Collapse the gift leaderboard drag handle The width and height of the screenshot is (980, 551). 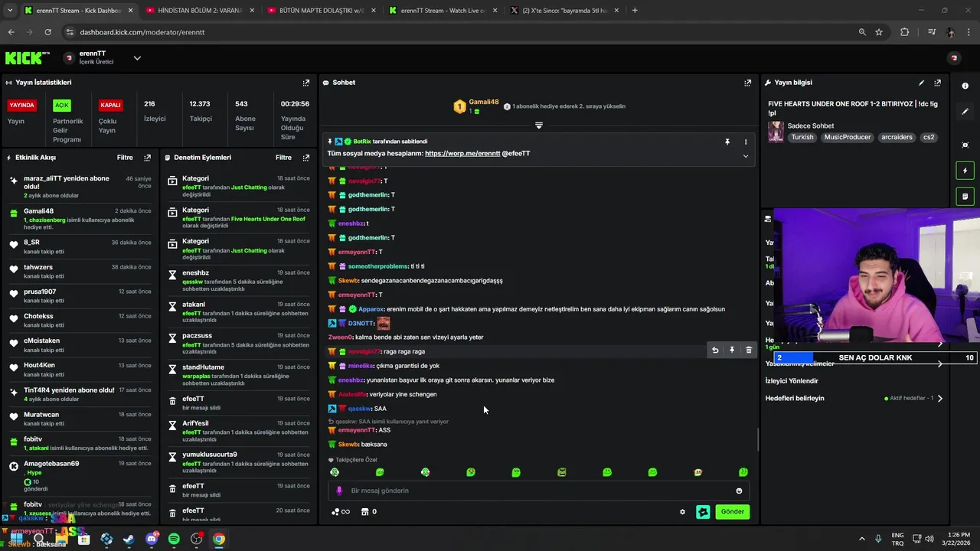coord(539,126)
